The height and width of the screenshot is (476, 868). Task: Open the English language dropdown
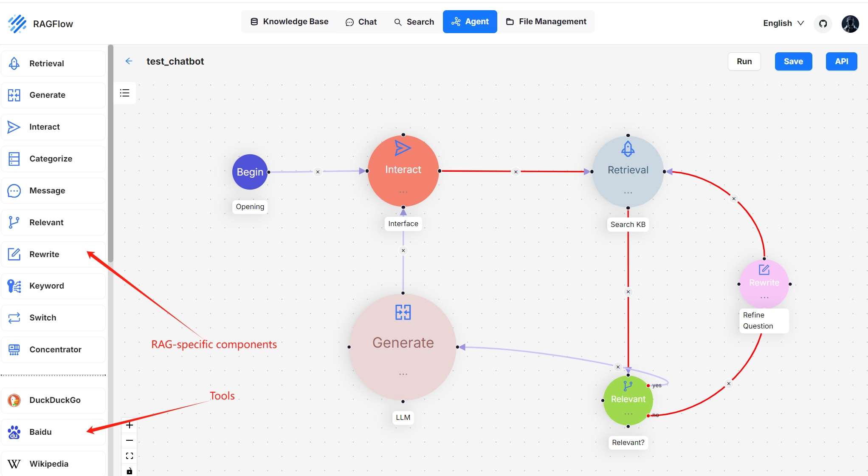(783, 23)
